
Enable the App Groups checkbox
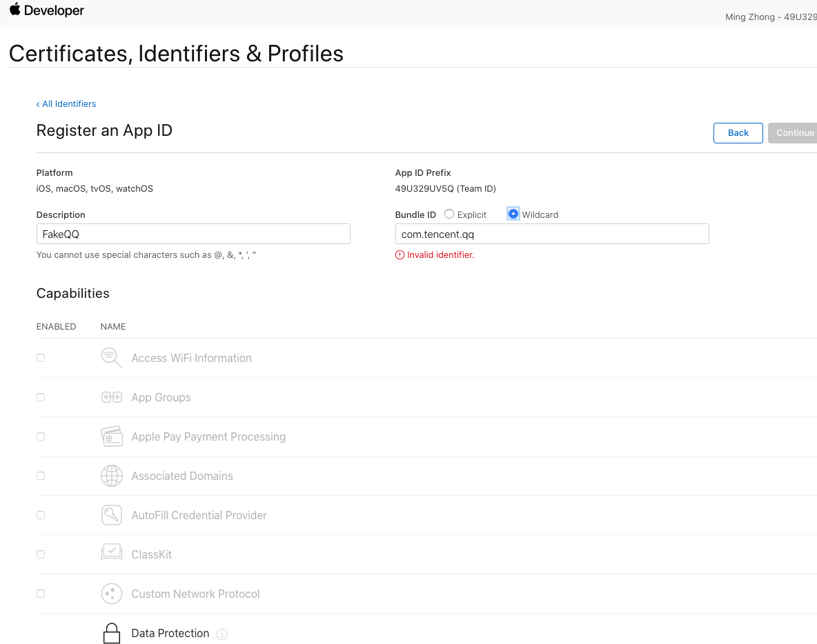pos(41,397)
